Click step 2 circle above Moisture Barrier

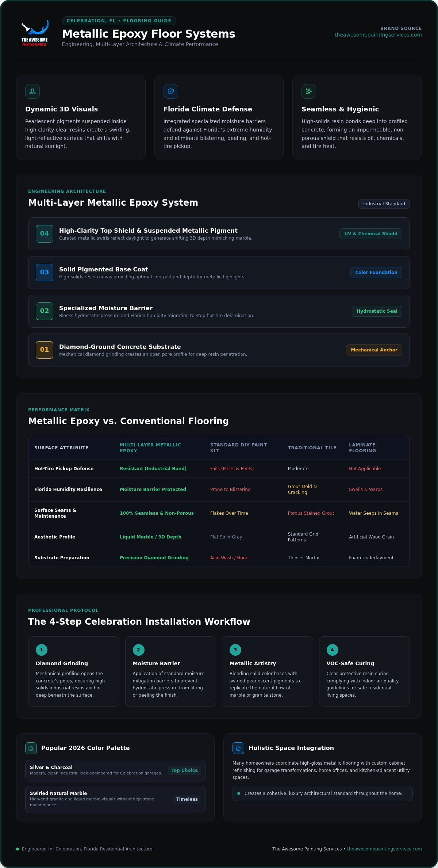[139, 650]
